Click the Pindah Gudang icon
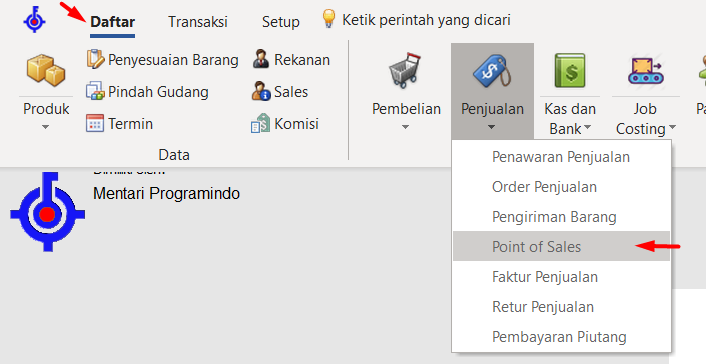This screenshot has height=364, width=706. pyautogui.click(x=95, y=91)
